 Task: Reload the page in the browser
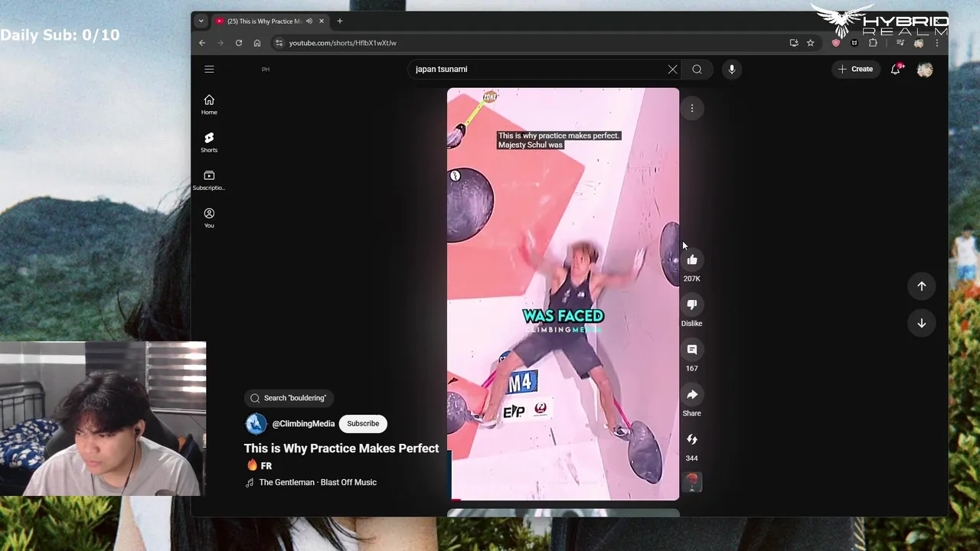pos(239,43)
